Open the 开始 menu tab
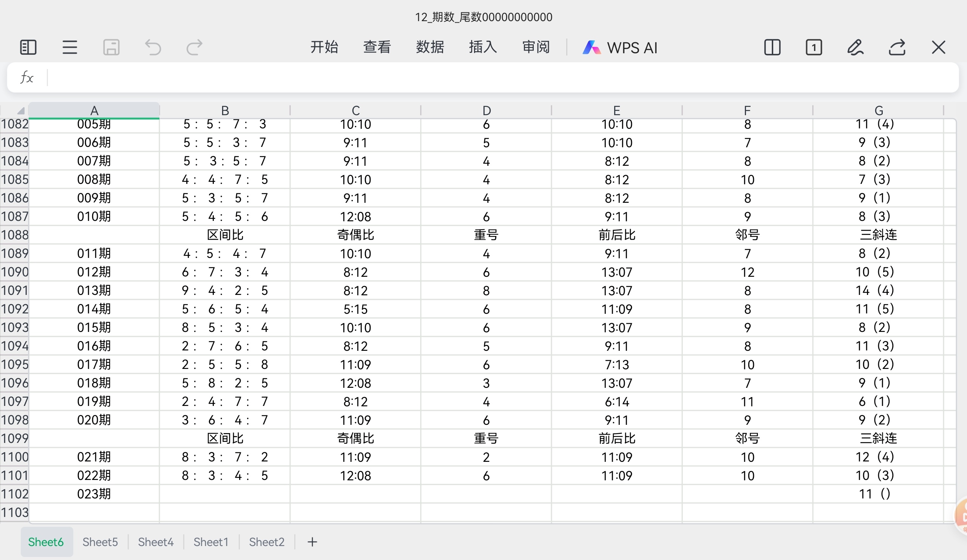 click(324, 47)
